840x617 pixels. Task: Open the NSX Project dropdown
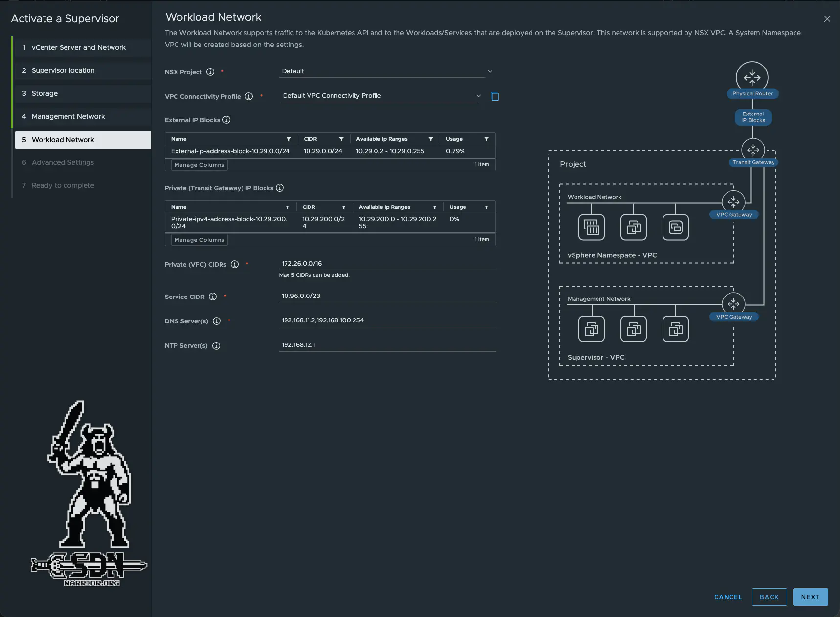point(490,71)
